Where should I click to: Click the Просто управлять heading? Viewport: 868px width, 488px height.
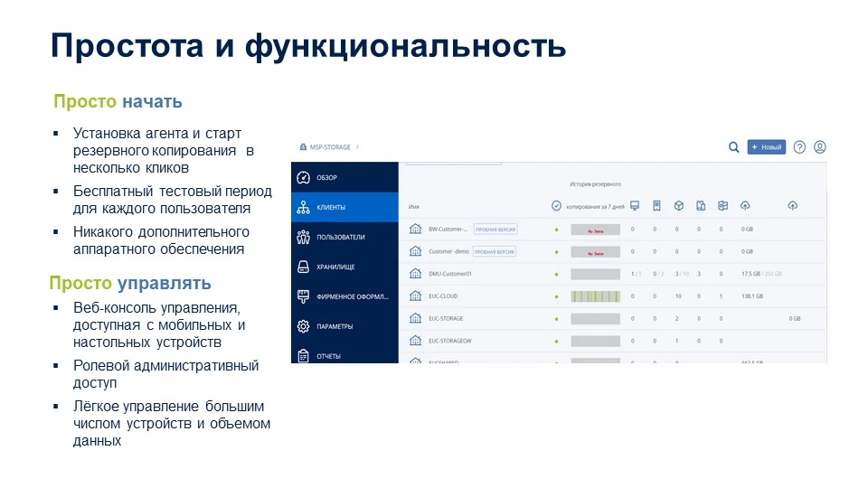130,283
